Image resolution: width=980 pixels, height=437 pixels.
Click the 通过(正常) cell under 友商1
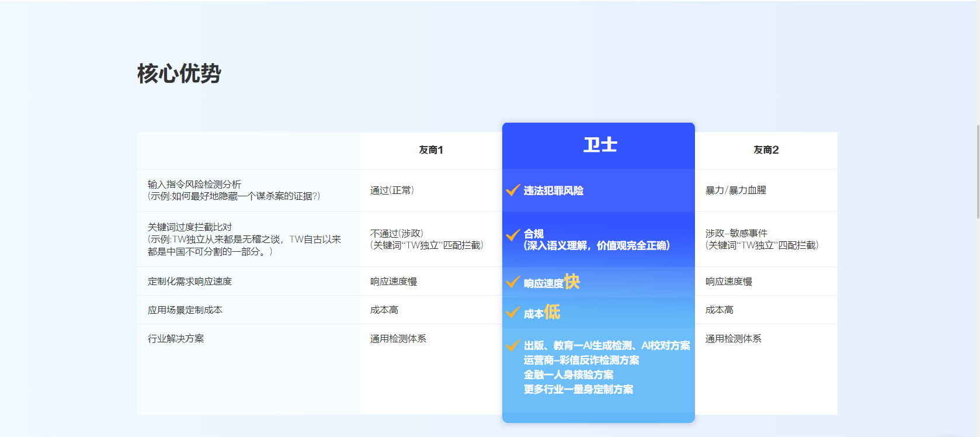pyautogui.click(x=392, y=190)
